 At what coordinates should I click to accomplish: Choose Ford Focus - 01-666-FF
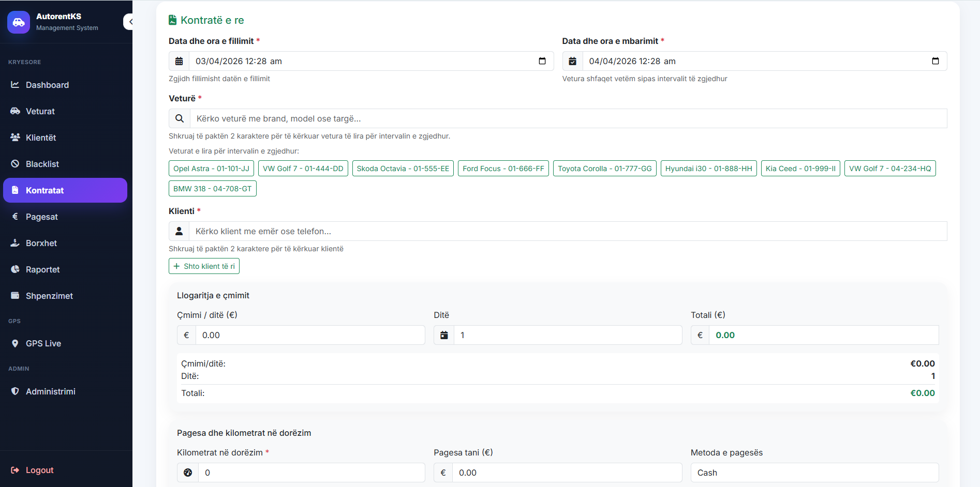coord(503,169)
